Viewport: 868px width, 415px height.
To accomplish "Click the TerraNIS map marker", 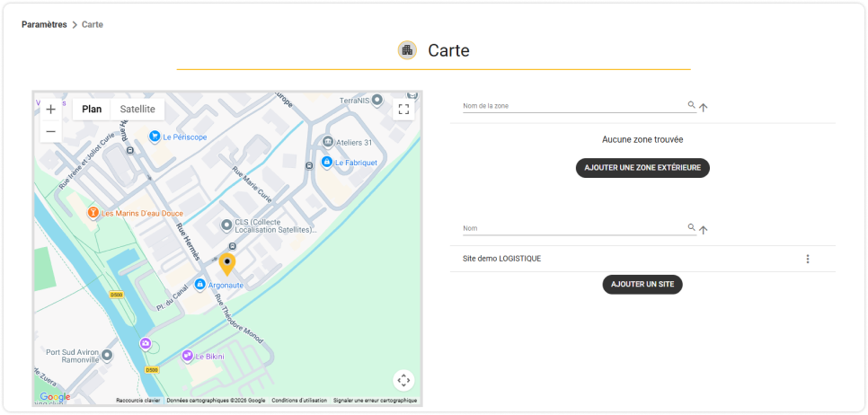I will [x=377, y=100].
